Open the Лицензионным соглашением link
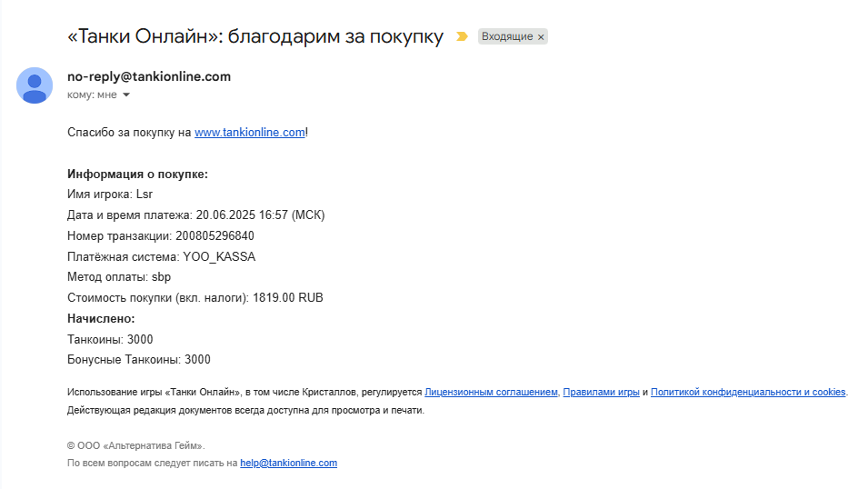The image size is (868, 489). pyautogui.click(x=491, y=392)
